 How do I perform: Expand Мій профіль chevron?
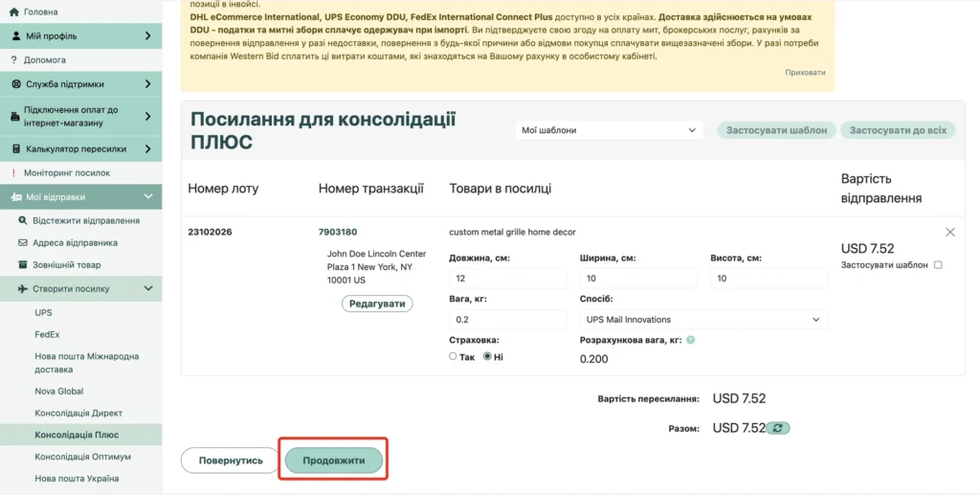148,36
